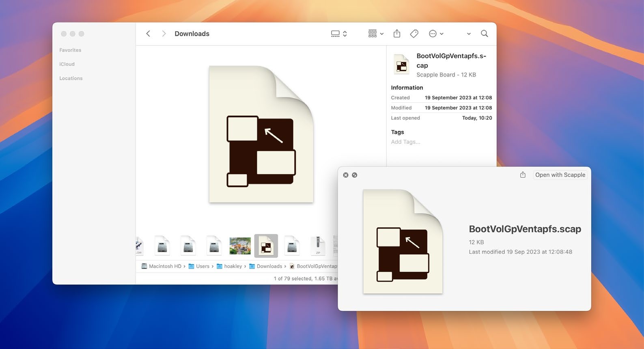
Task: Select the Locations sidebar heading
Action: (71, 78)
